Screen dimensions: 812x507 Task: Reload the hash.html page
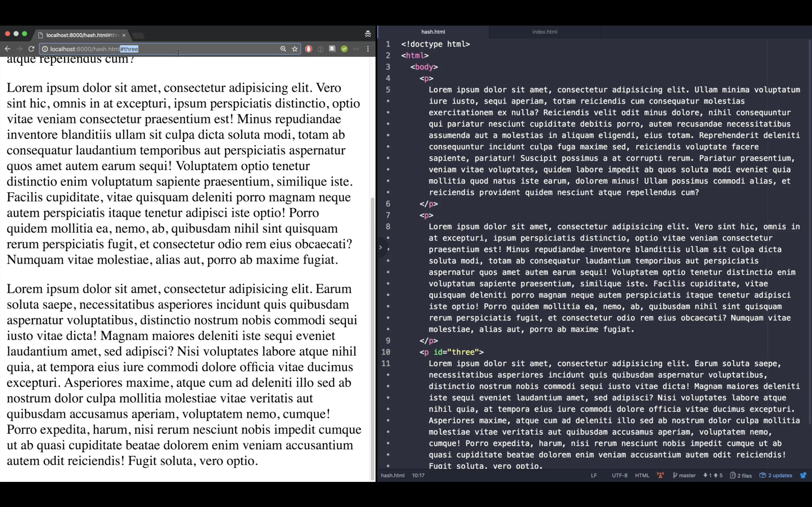(x=31, y=49)
